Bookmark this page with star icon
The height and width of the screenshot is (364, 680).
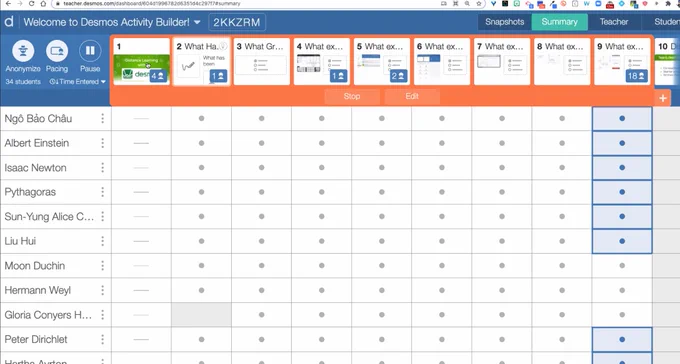point(479,3)
